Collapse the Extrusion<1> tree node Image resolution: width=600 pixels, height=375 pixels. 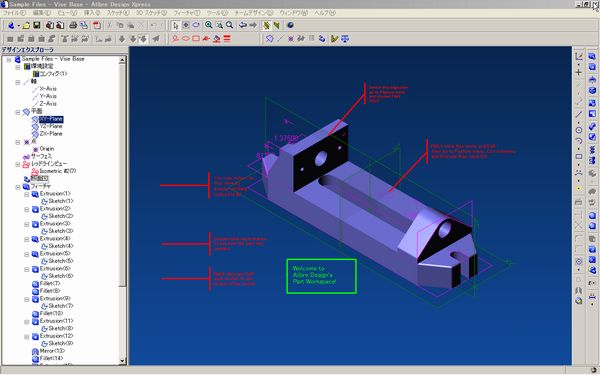click(26, 194)
